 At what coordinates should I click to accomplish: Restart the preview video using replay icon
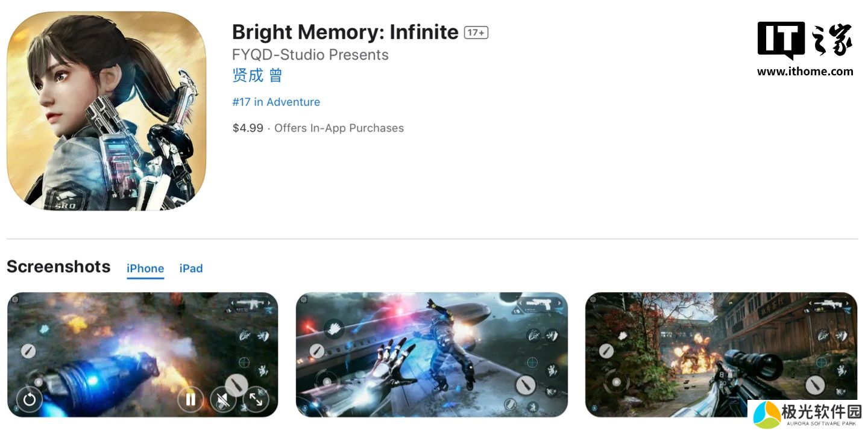(x=29, y=399)
